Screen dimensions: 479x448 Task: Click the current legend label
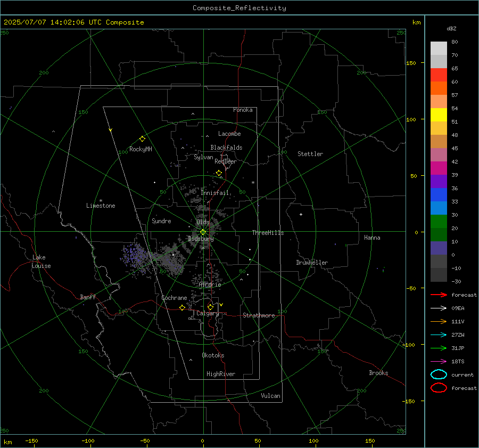[x=463, y=375]
